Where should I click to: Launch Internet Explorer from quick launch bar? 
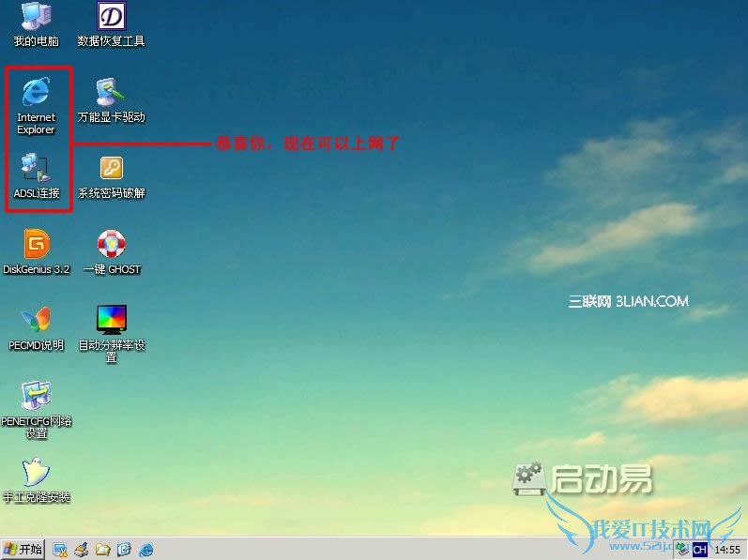tap(146, 550)
